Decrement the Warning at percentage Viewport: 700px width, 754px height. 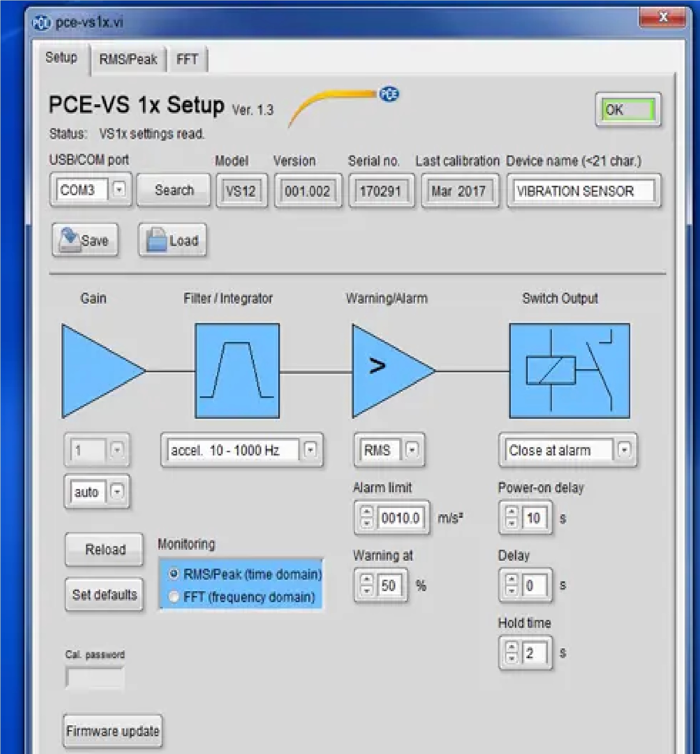coord(367,590)
